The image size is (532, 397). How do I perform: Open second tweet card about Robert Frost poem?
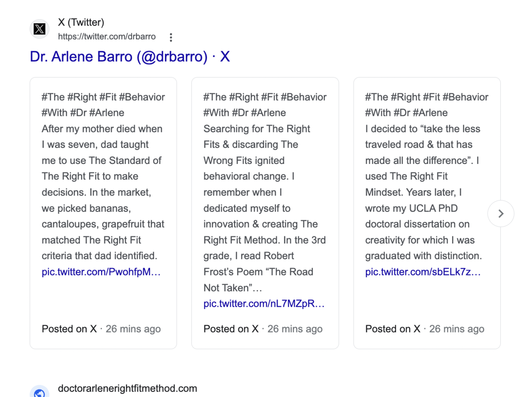[265, 213]
